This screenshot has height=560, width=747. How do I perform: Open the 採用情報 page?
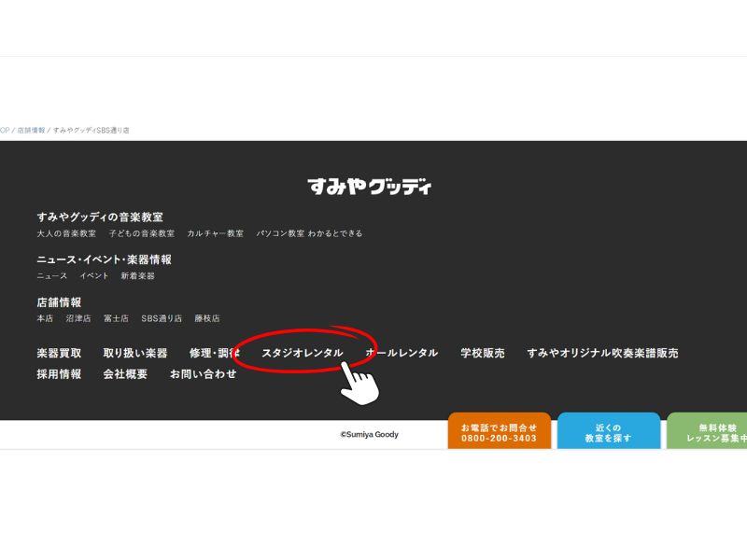pyautogui.click(x=59, y=374)
